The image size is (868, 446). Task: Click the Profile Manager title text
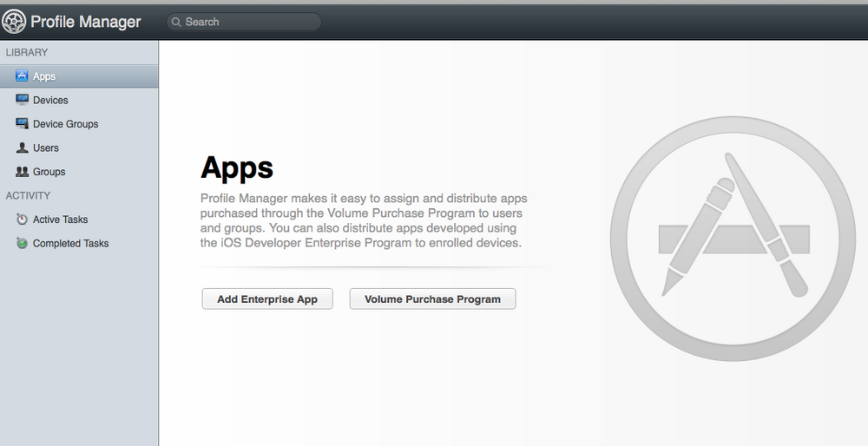pyautogui.click(x=86, y=22)
